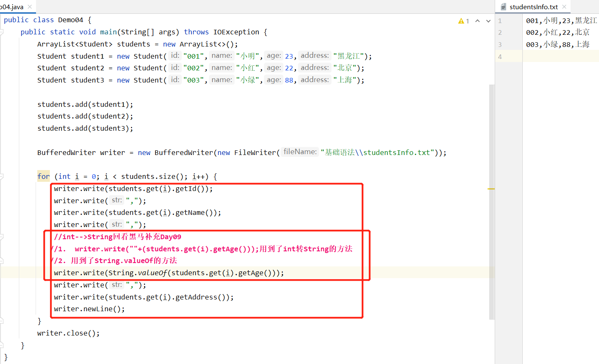
Task: Click the text "003,小绿,88,上海" line
Action: click(558, 44)
